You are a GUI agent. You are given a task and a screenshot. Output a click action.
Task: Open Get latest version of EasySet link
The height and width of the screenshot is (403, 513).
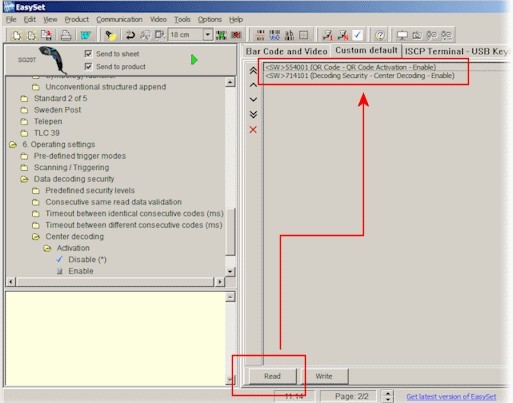(451, 397)
